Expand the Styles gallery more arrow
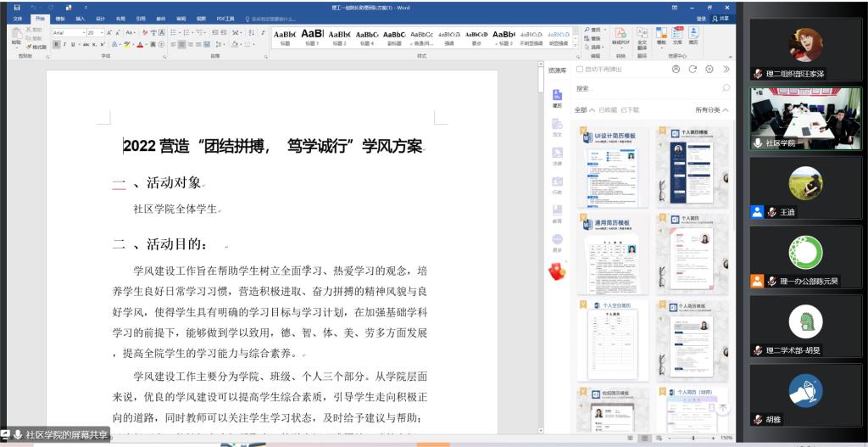Screen dimensions: 868x447 point(576,45)
